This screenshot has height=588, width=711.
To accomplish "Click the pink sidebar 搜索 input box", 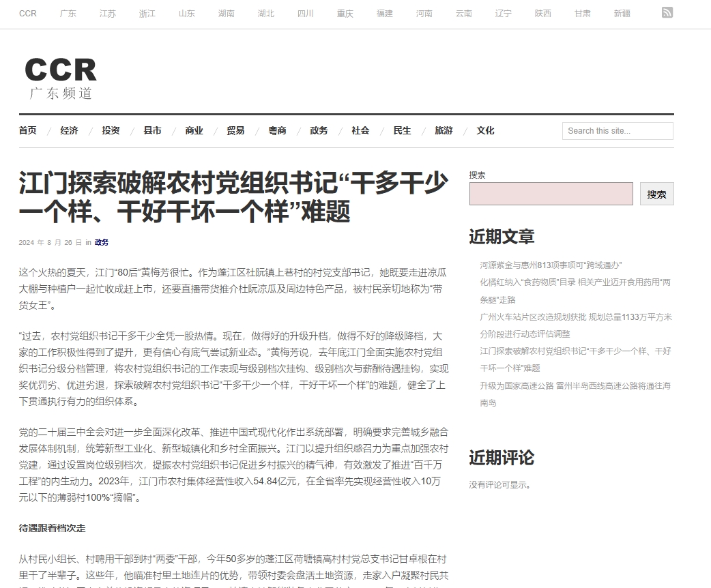I will point(551,194).
